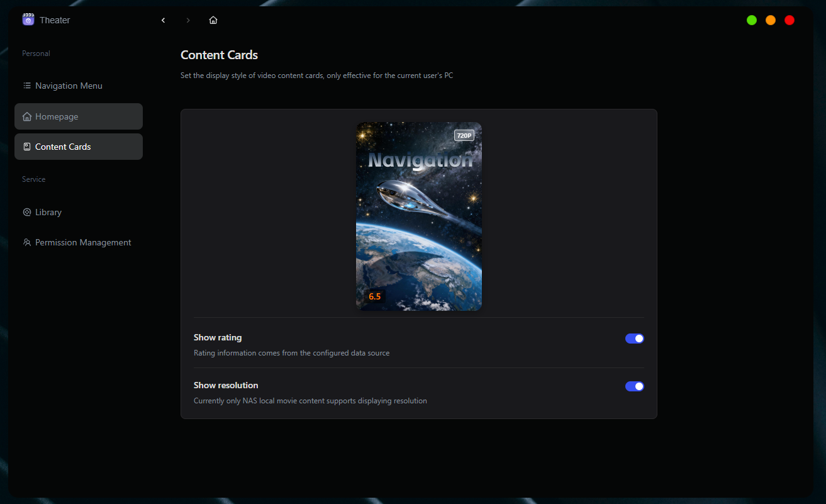The height and width of the screenshot is (504, 826).
Task: Click the Theater app clapperboard icon
Action: pyautogui.click(x=28, y=20)
